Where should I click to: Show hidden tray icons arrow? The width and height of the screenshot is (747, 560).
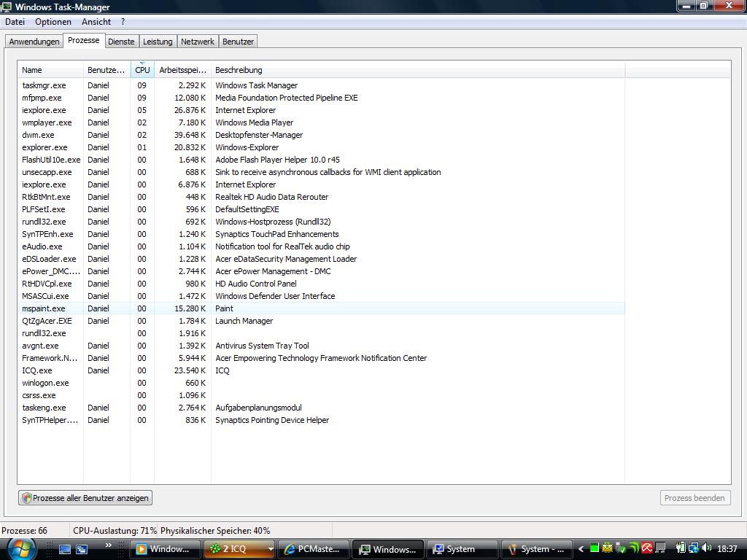pos(581,549)
